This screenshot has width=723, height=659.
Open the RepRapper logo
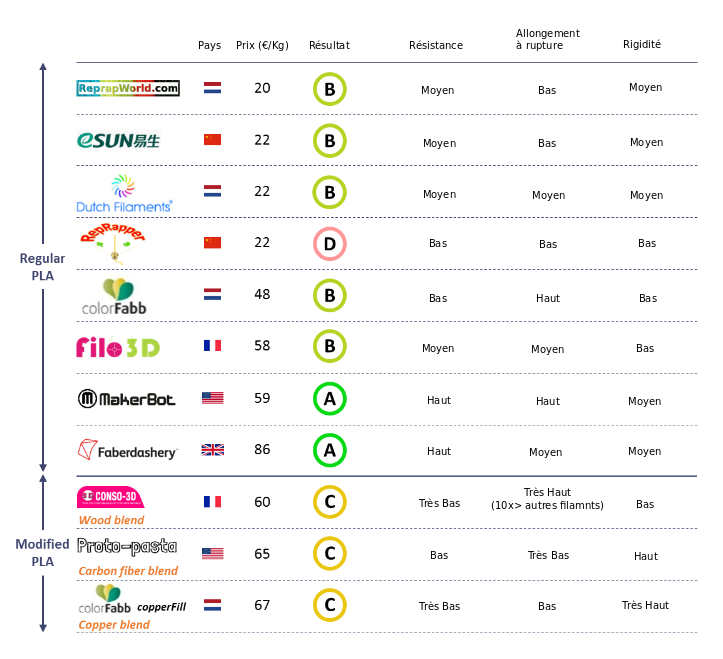[113, 243]
